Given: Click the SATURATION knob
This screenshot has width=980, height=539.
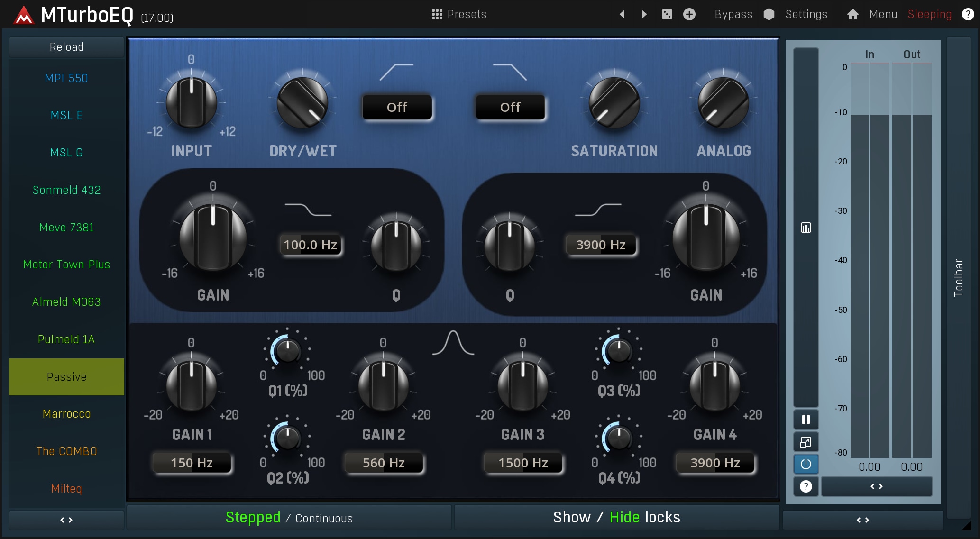Looking at the screenshot, I should tap(614, 103).
